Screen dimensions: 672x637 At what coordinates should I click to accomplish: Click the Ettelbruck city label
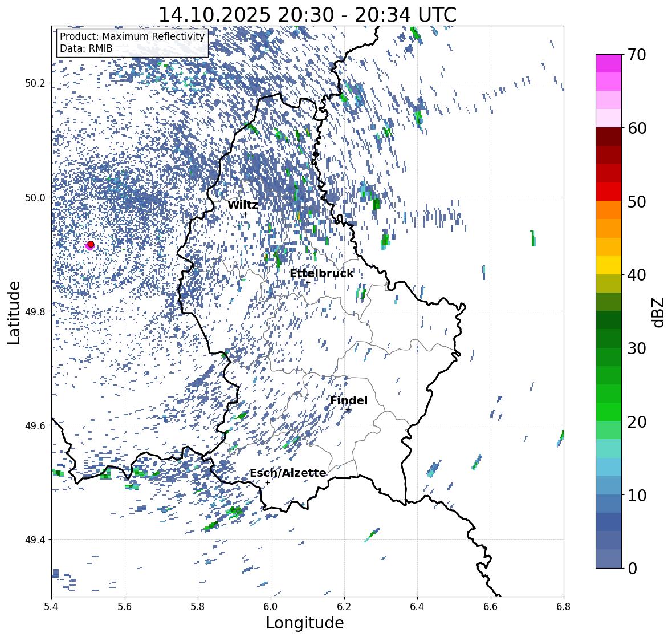click(321, 274)
